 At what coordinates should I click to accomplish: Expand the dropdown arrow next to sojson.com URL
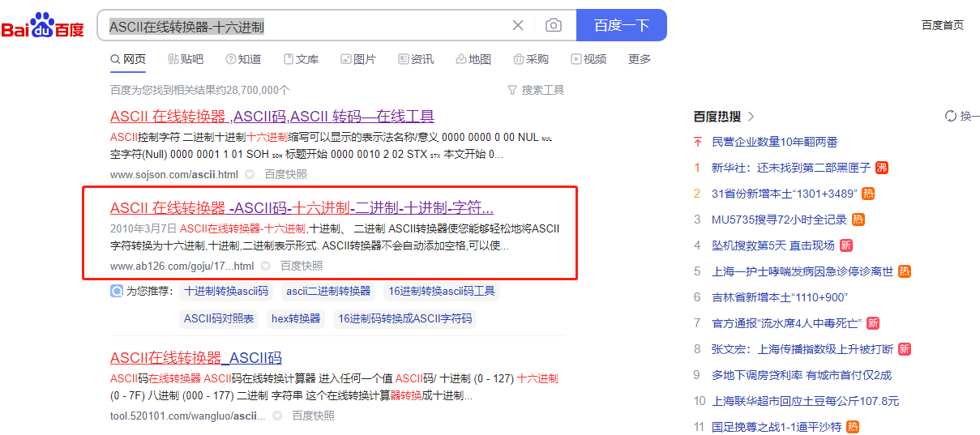[x=250, y=174]
